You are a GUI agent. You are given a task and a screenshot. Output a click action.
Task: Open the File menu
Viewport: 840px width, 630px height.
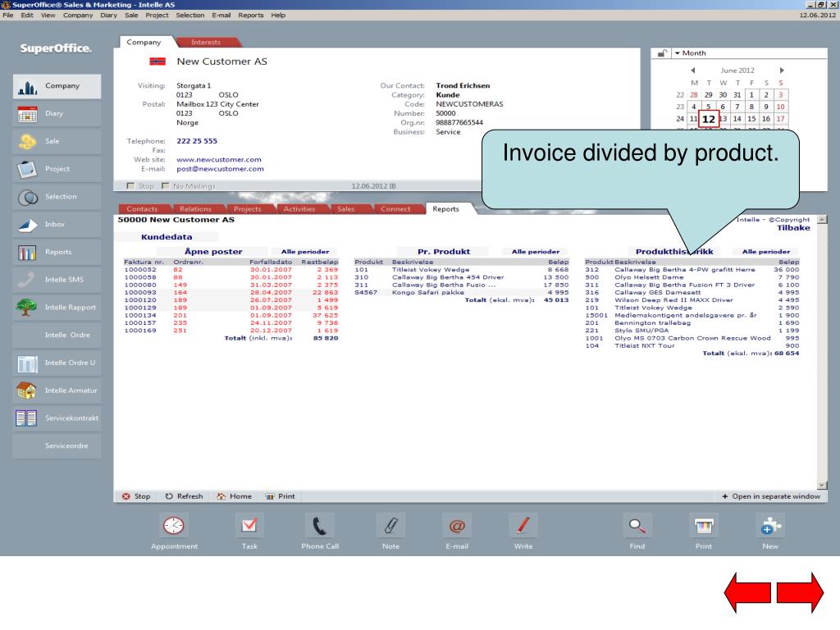click(8, 15)
